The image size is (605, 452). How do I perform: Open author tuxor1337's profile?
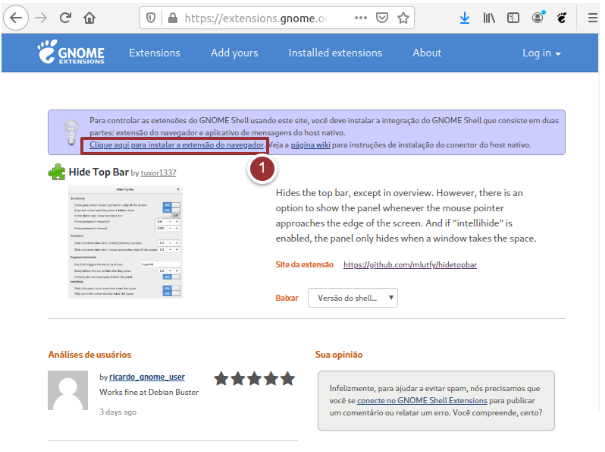(158, 173)
